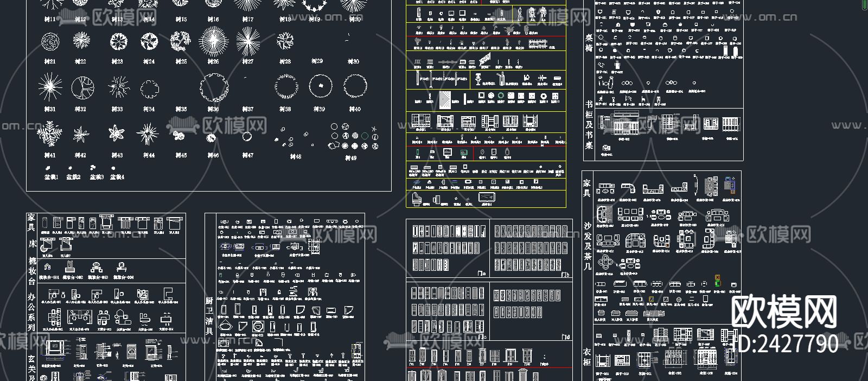Image resolution: width=868 pixels, height=381 pixels.
Task: Select the 树26 radial tree symbol
Action: [214, 42]
